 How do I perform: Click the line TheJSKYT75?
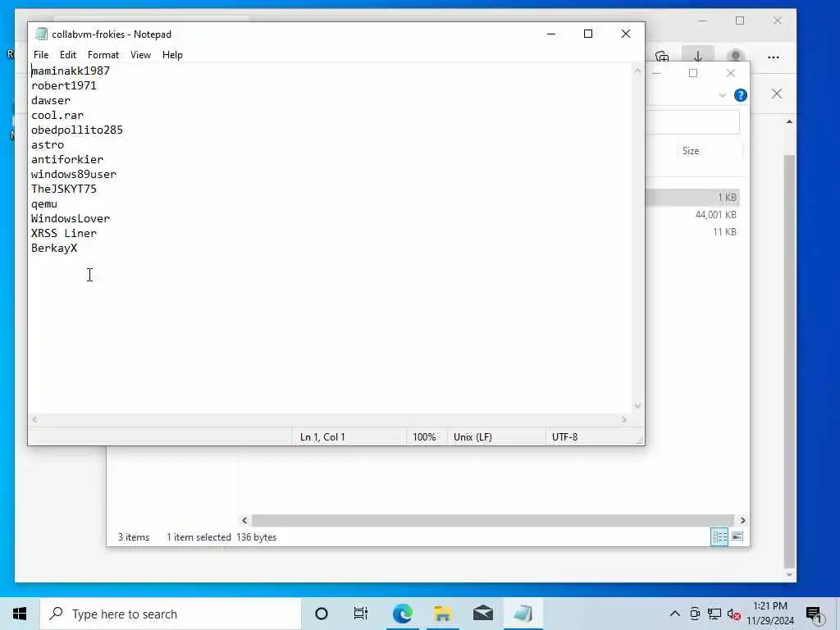(64, 189)
